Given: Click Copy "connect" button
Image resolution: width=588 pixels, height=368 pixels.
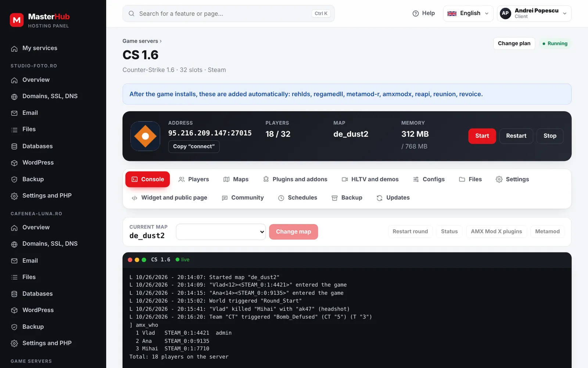Looking at the screenshot, I should 194,146.
